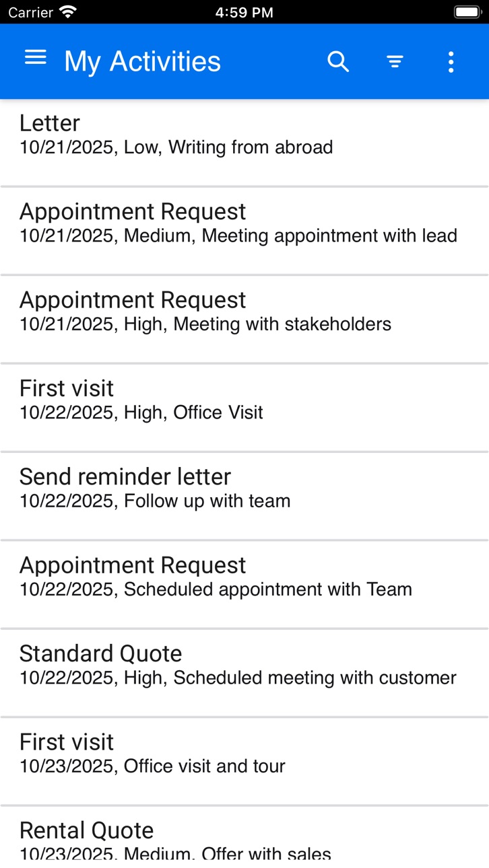489x868 pixels.
Task: Open the Rental Quote activity
Action: (244, 838)
